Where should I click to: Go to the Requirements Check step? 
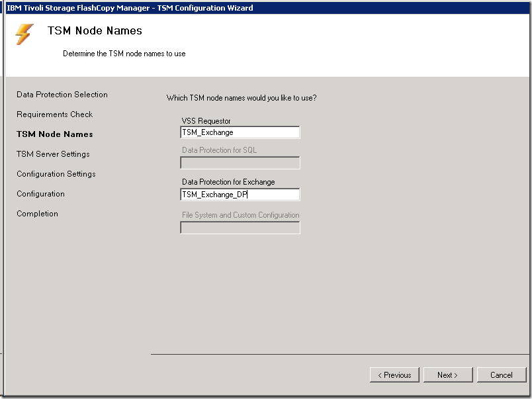click(x=55, y=114)
